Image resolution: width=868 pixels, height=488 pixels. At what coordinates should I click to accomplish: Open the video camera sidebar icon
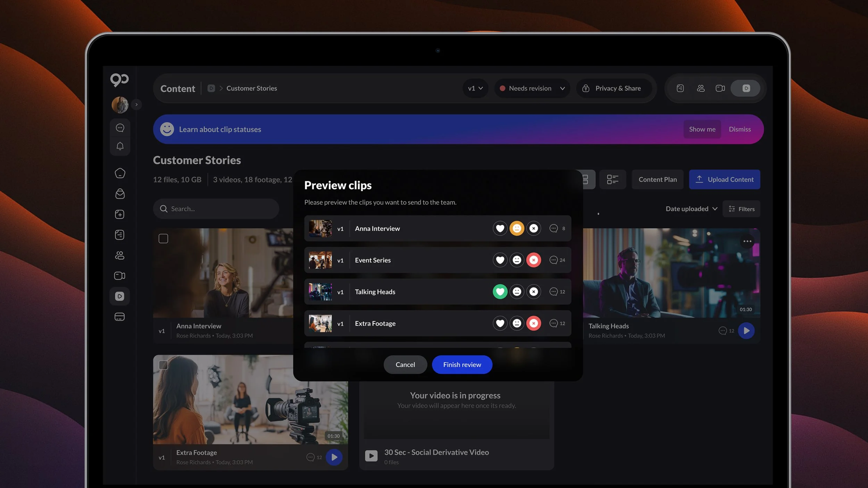(120, 276)
